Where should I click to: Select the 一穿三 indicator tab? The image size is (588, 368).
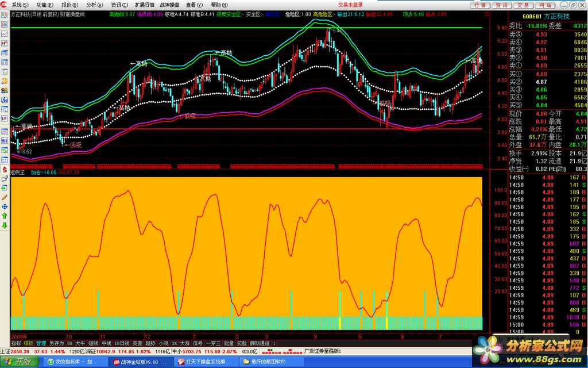pos(213,343)
